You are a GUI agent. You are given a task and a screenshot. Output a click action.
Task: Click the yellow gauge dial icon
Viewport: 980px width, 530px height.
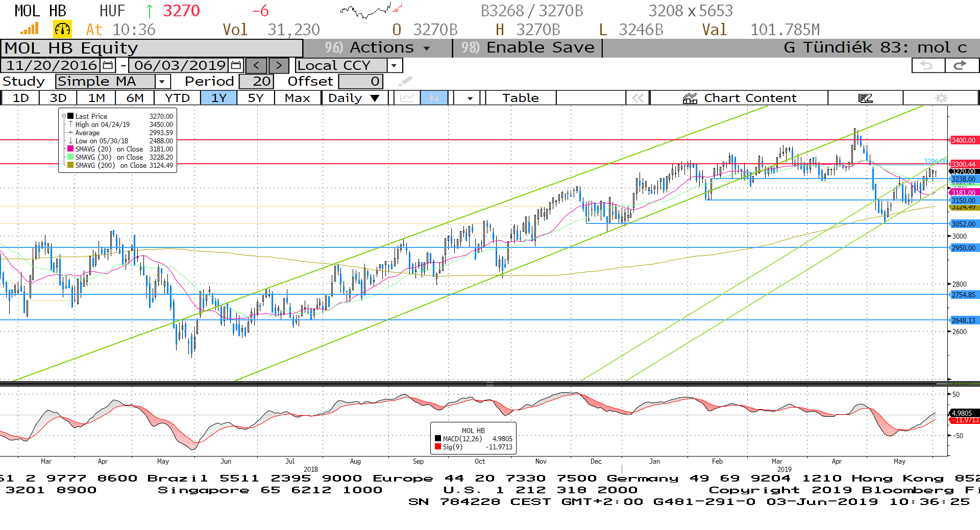point(62,29)
